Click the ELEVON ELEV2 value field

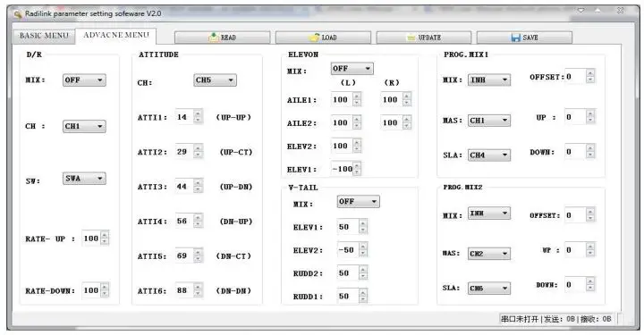(x=342, y=146)
